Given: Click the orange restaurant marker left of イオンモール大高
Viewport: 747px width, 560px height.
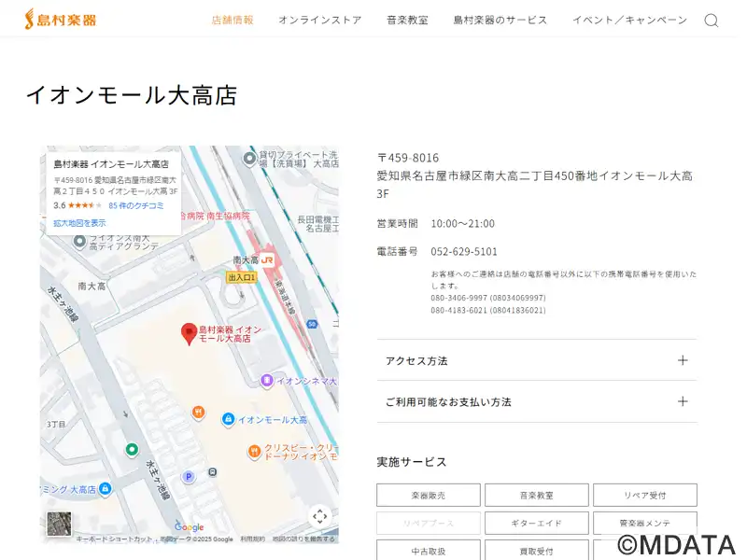Looking at the screenshot, I should coord(198,413).
